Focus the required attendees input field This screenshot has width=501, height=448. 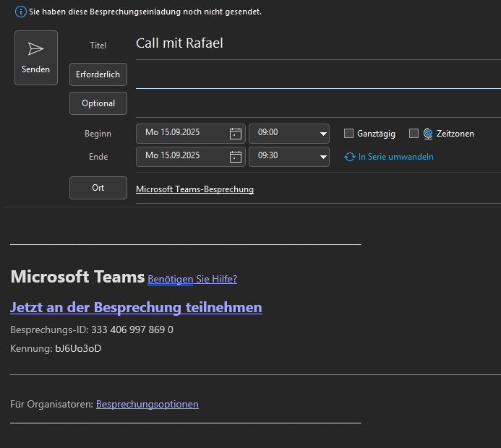pyautogui.click(x=317, y=75)
